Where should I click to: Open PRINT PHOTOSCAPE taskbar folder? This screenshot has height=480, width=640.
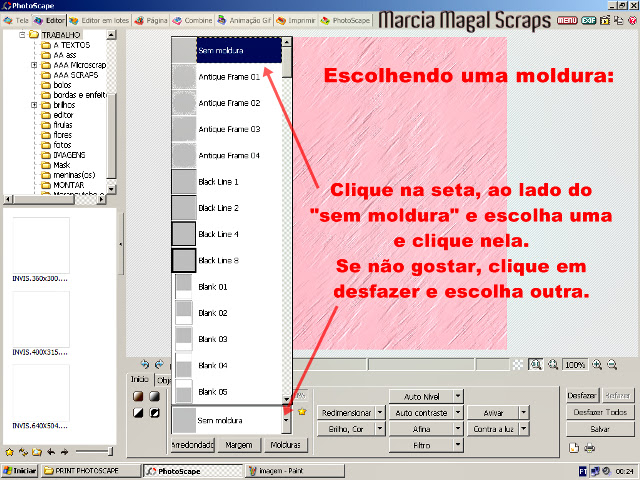91,471
